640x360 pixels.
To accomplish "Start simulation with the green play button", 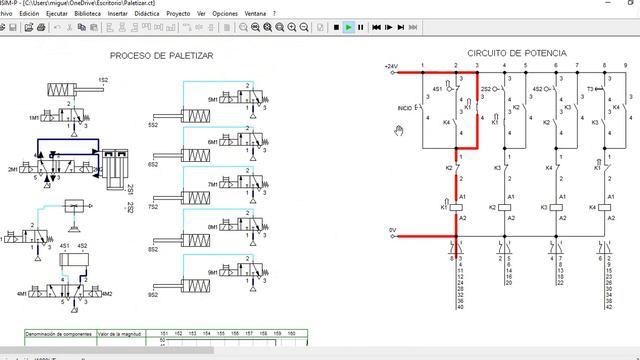I will pos(349,27).
